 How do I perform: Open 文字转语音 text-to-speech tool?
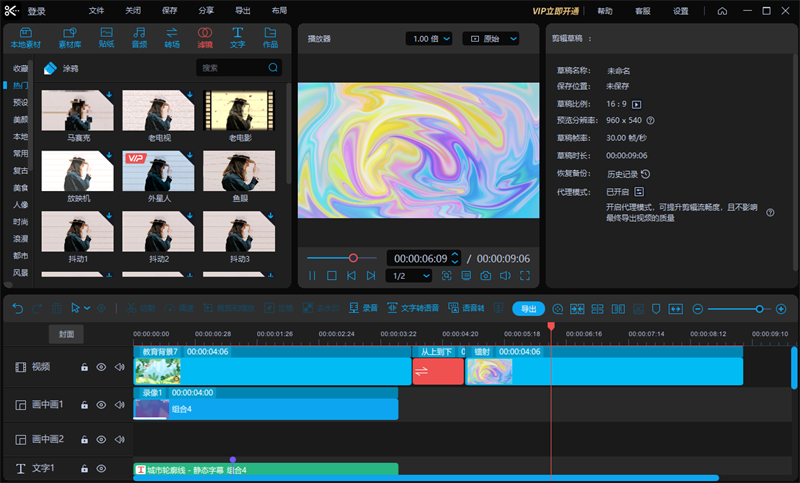pyautogui.click(x=413, y=308)
